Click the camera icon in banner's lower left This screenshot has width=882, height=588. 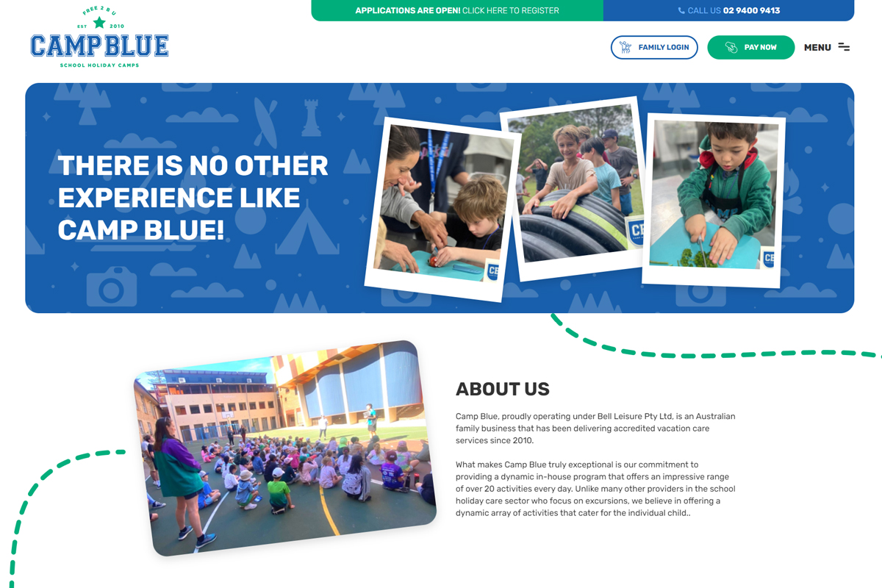click(x=112, y=287)
